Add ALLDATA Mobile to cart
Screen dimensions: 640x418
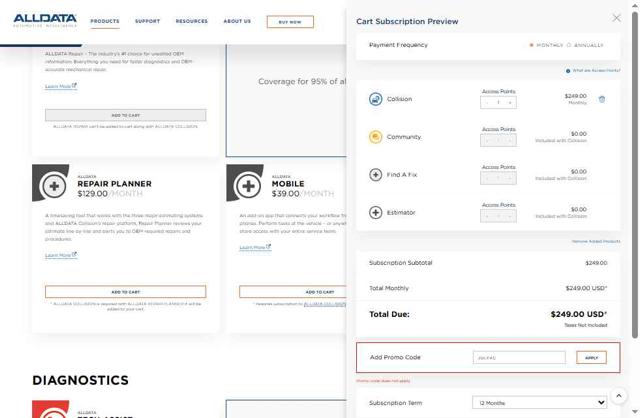293,292
